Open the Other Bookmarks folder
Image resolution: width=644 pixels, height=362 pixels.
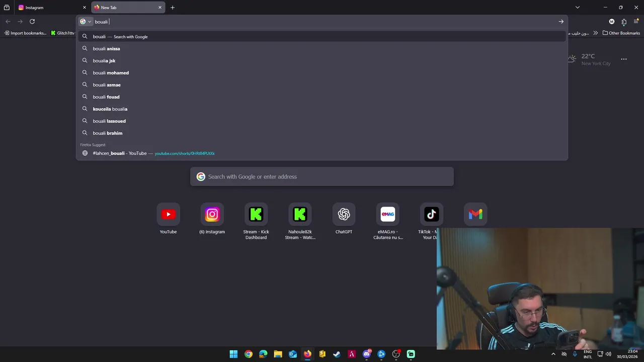pyautogui.click(x=621, y=33)
